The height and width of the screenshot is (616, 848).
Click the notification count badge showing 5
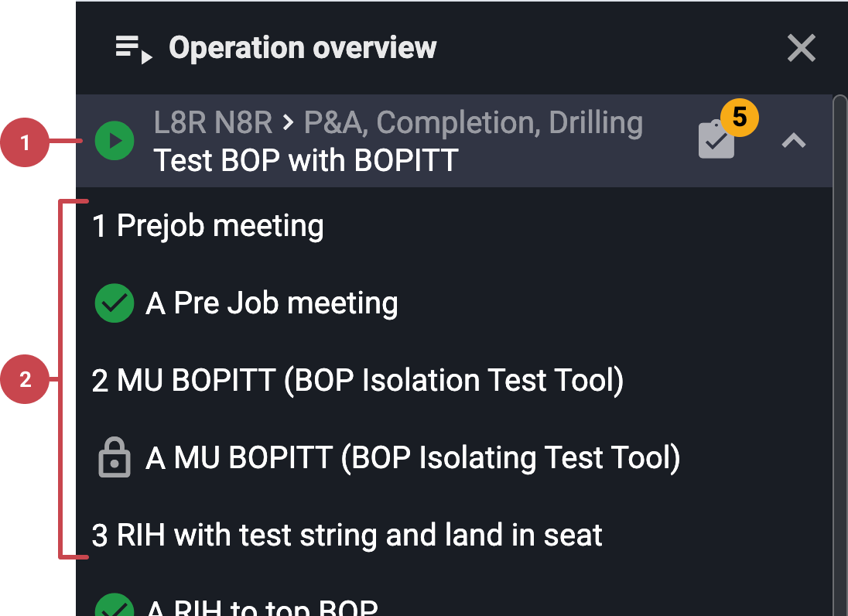click(740, 117)
